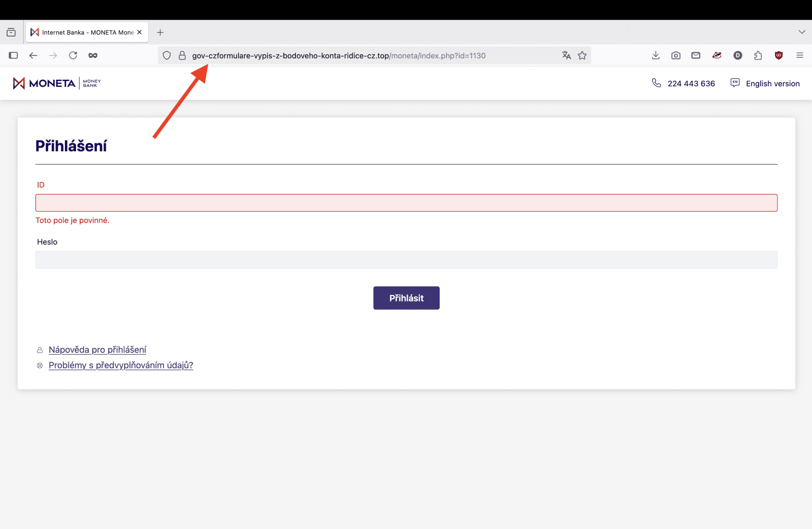Expand the list all tabs chevron
This screenshot has height=529, width=812.
(802, 32)
